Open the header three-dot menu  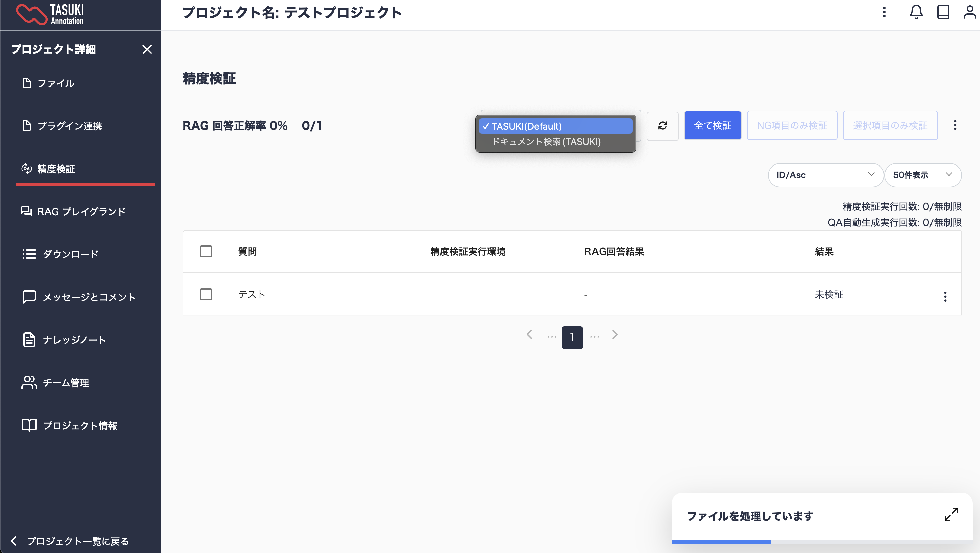coord(884,12)
